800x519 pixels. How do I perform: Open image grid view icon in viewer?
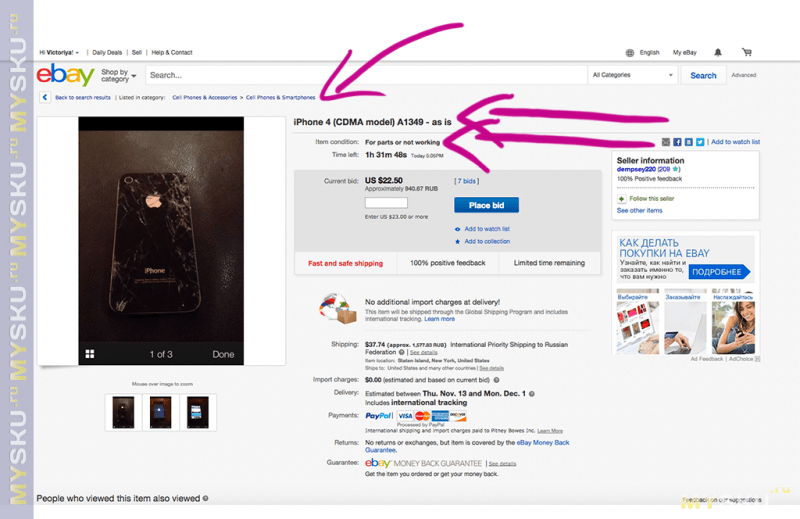pos(90,354)
